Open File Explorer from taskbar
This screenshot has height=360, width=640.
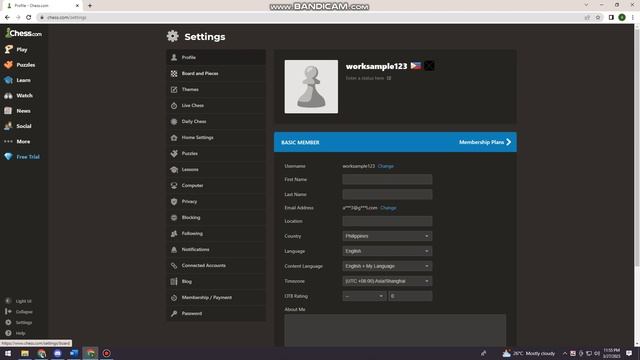[25, 353]
